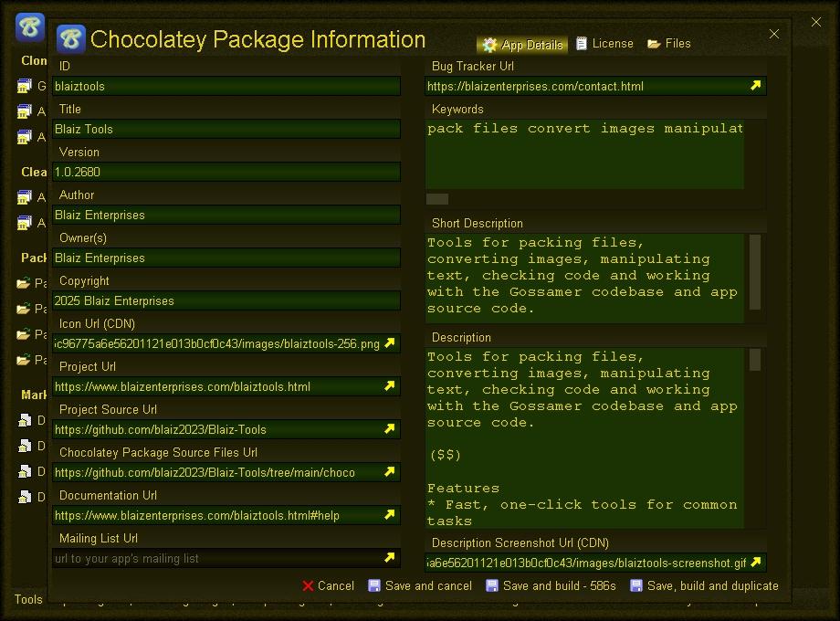Open the Icon Url (CDN) link arrow
840x621 pixels.
390,342
